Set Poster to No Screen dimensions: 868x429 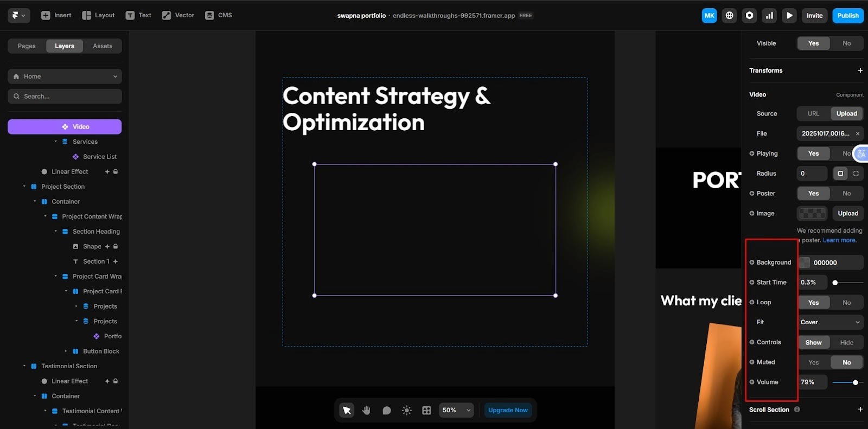click(847, 193)
